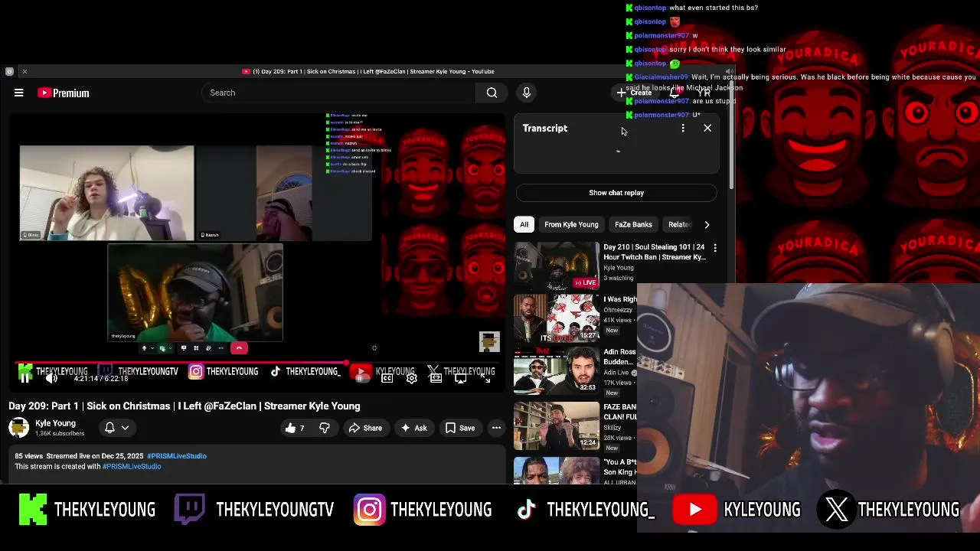Open the Kyle Young channel name link
Viewport: 980px width, 551px height.
point(55,423)
